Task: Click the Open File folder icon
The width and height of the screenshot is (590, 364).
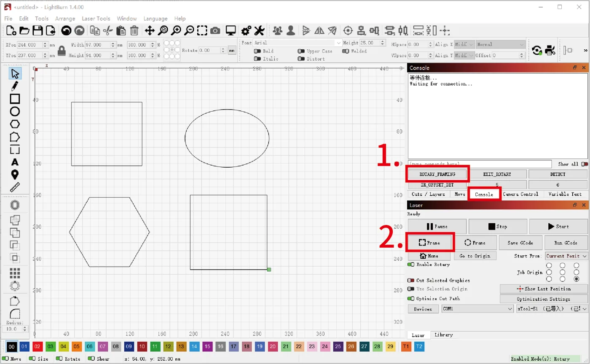Action: [x=24, y=30]
